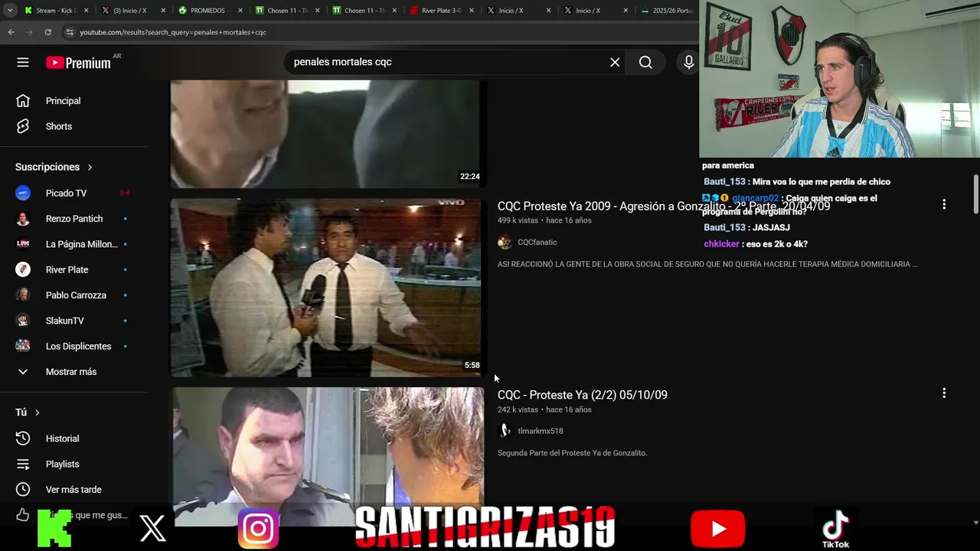Screen dimensions: 980x551
Task: View site information icon in address bar
Action: 70,32
